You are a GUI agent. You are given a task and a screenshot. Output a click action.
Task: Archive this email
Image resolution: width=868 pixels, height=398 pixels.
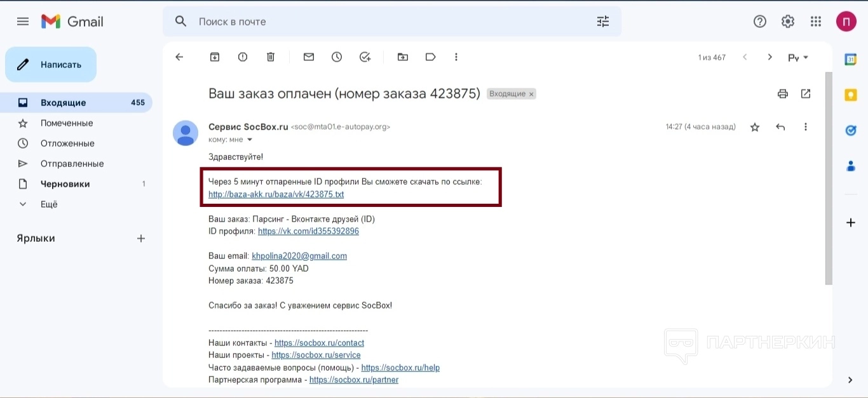click(x=215, y=57)
